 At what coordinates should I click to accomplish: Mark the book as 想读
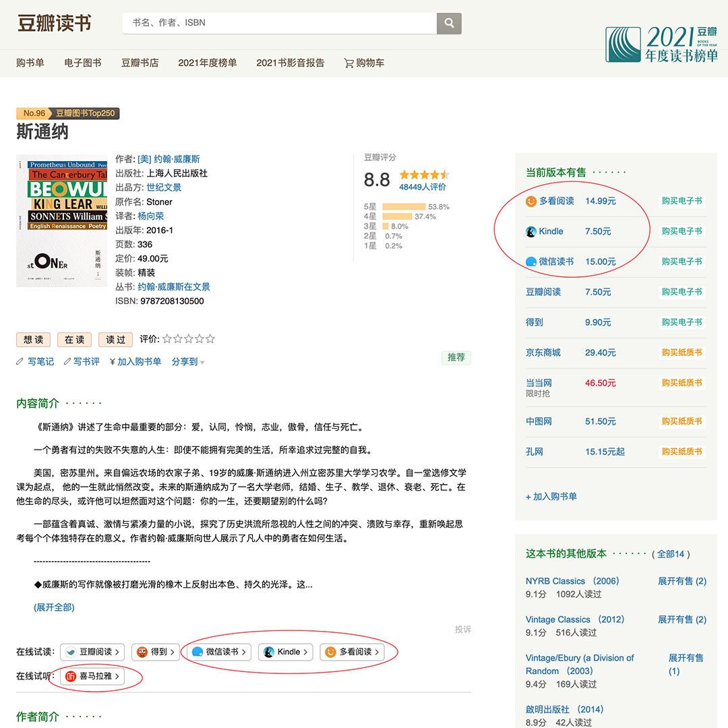[34, 339]
